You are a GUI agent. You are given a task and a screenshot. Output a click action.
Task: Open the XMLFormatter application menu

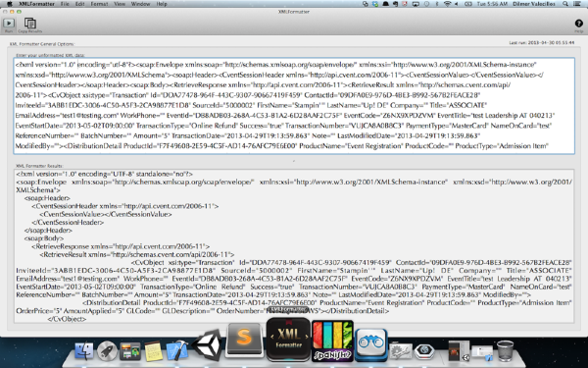pyautogui.click(x=36, y=4)
